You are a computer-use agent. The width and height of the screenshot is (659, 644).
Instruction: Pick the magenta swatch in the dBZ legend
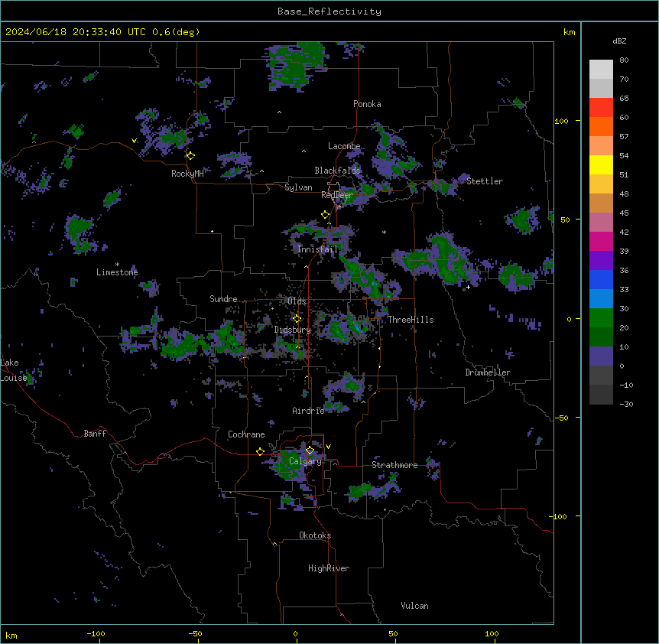601,241
